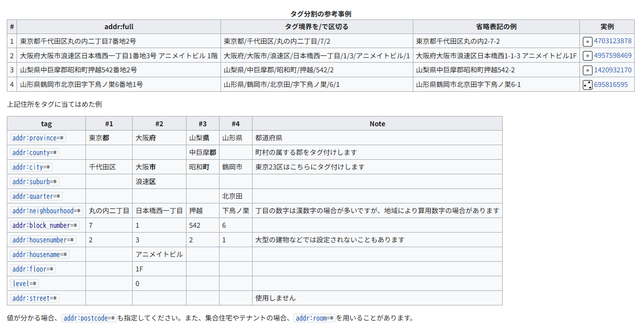Select the cell 山形県/鶴岡市/北京田/字下鳥ノ巣/6/1
The height and width of the screenshot is (336, 644).
[x=317, y=84]
